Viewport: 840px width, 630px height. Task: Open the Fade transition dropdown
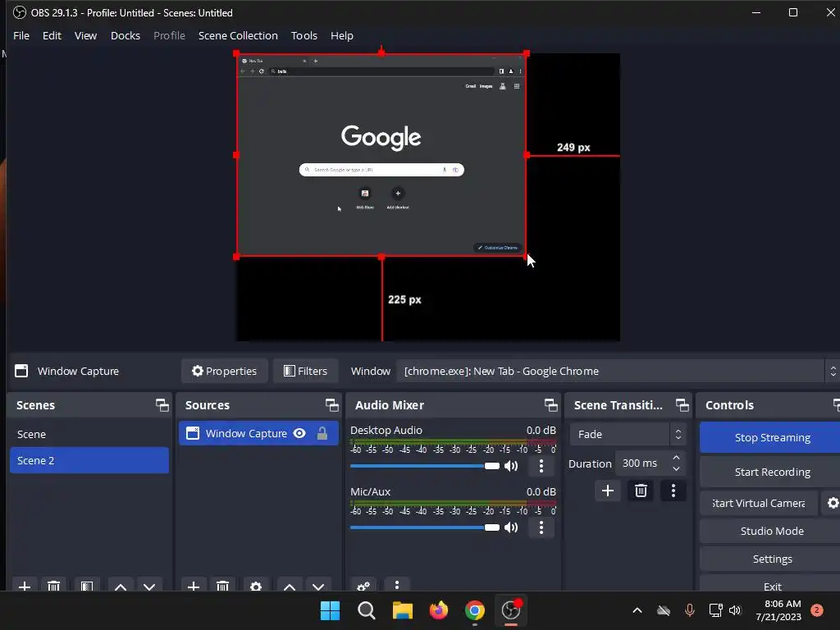628,434
